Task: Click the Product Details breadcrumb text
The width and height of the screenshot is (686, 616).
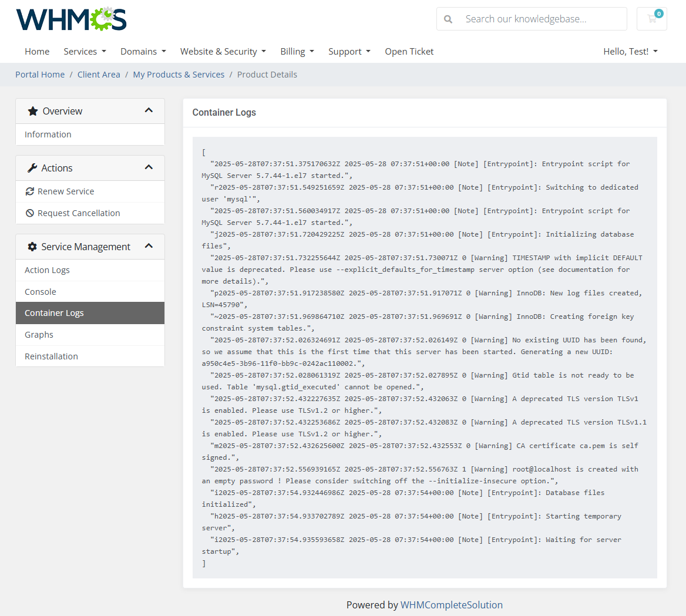Action: click(267, 75)
